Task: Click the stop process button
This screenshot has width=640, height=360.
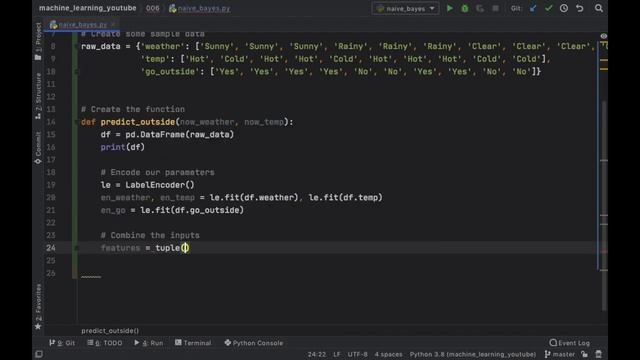Action: tap(495, 8)
